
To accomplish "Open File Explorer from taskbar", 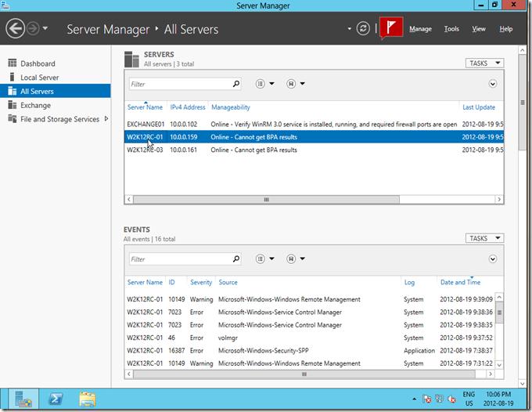I will tap(87, 399).
